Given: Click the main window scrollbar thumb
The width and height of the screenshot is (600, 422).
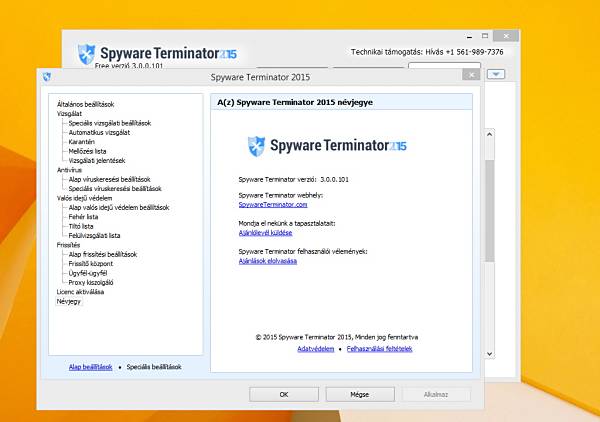Looking at the screenshot, I should tap(489, 210).
